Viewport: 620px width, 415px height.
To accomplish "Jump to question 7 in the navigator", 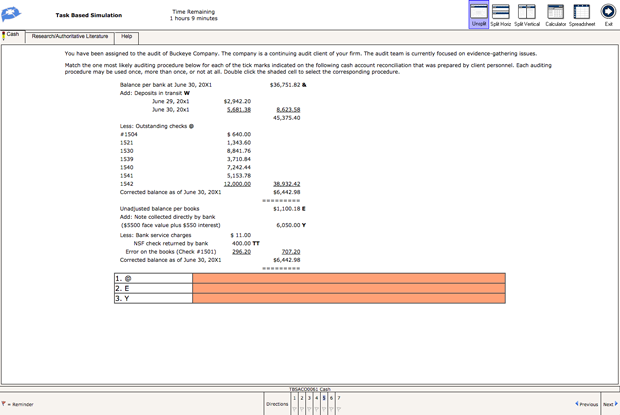I will pos(339,399).
